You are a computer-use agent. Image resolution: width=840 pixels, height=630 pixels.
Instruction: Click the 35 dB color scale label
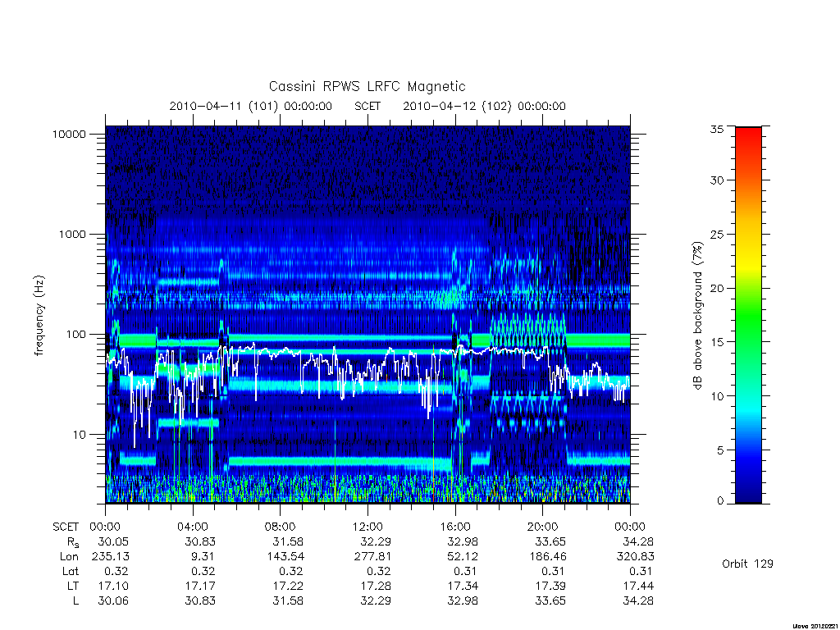pyautogui.click(x=716, y=129)
